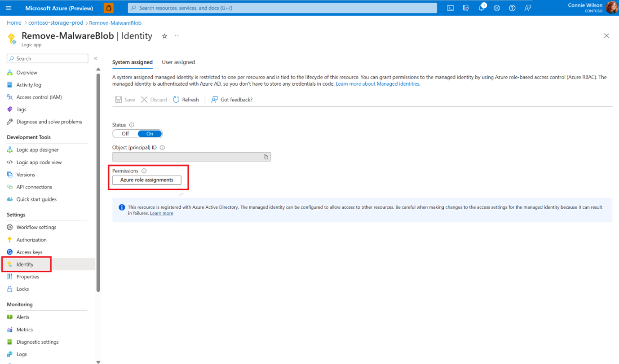The width and height of the screenshot is (619, 364).
Task: Switch to the User assigned tab
Action: [x=178, y=62]
